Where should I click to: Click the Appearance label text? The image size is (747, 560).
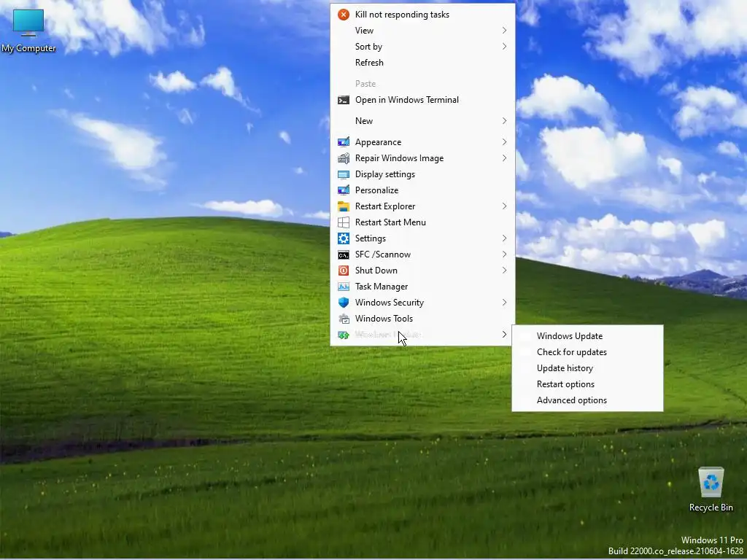click(x=379, y=142)
